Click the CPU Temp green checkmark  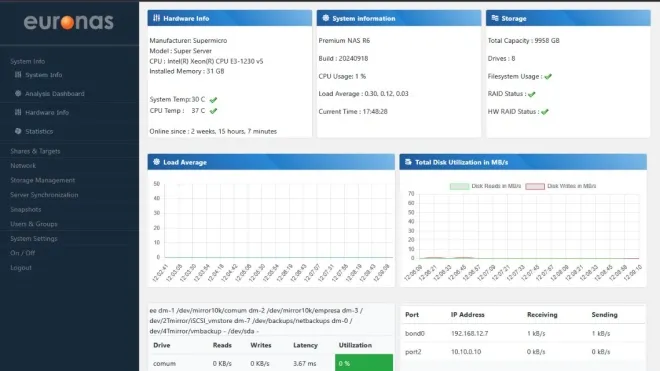(213, 111)
